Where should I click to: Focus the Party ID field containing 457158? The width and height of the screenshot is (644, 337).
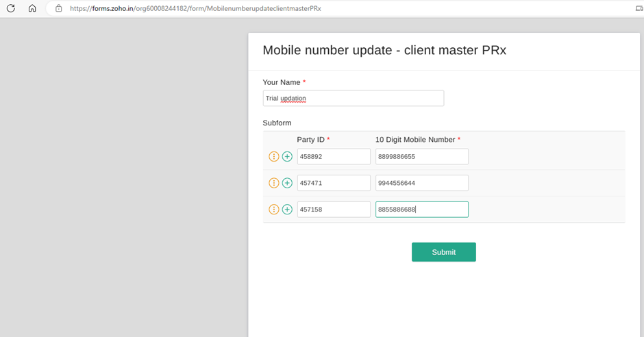(x=334, y=210)
